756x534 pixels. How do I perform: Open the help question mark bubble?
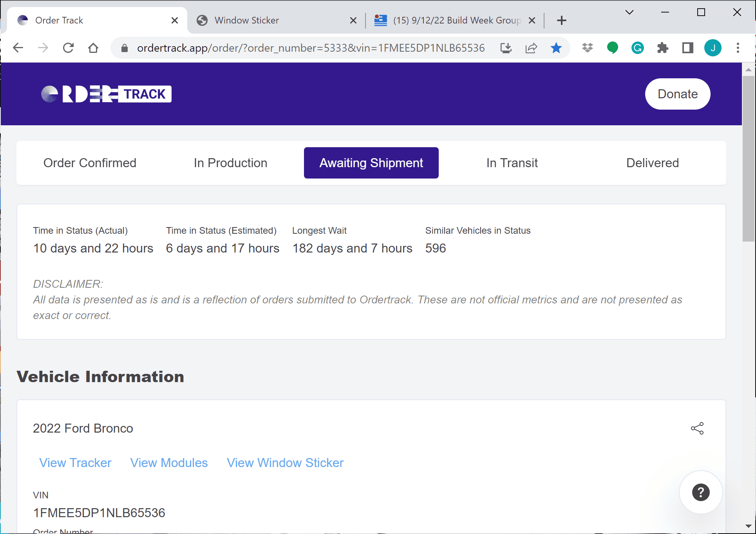point(701,493)
